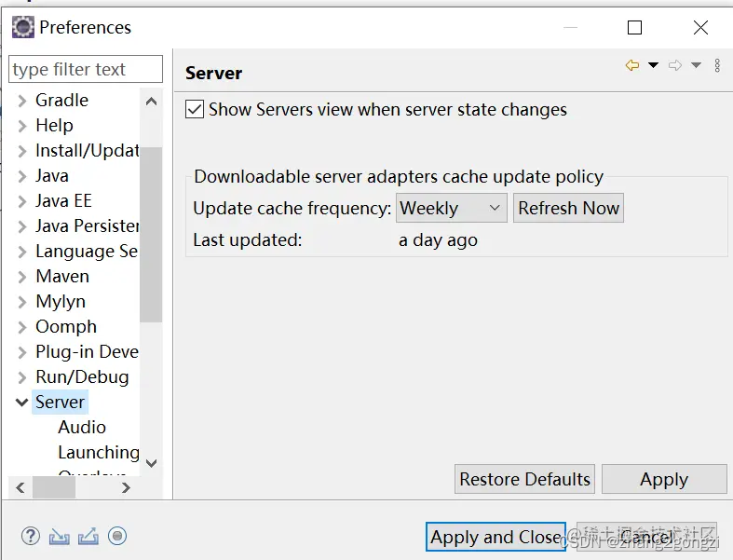Open the Forward history dropdown arrow
733x560 pixels.
coord(696,65)
